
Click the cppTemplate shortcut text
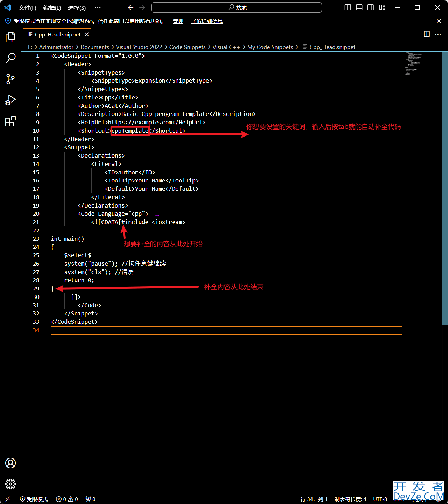click(x=130, y=131)
